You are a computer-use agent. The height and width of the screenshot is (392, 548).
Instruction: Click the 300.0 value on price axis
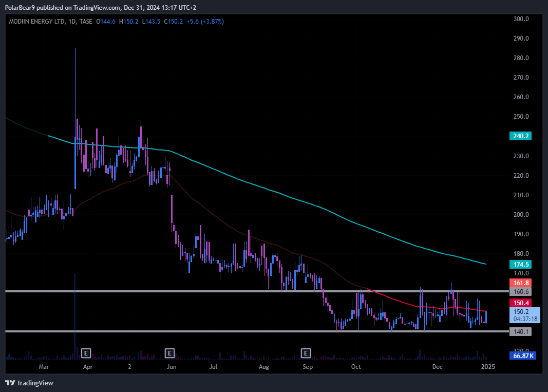pos(521,19)
